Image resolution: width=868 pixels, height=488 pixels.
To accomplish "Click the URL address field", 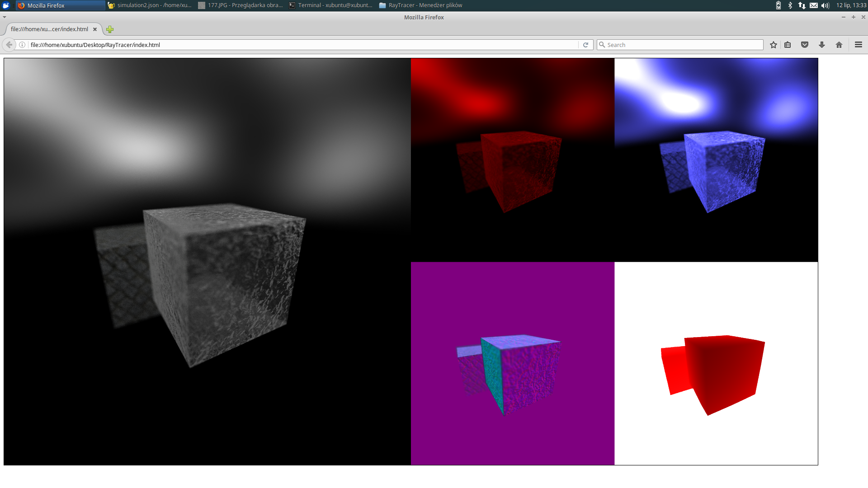I will pos(298,45).
